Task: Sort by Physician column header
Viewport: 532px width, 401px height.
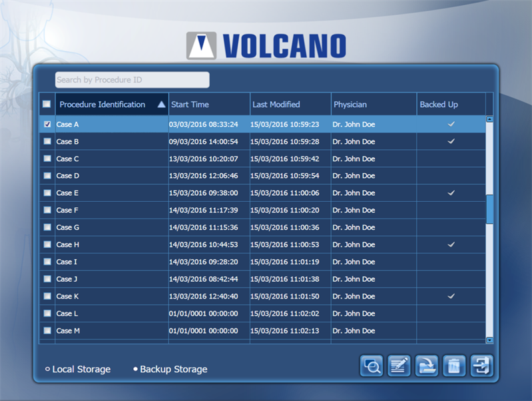Action: [x=374, y=104]
